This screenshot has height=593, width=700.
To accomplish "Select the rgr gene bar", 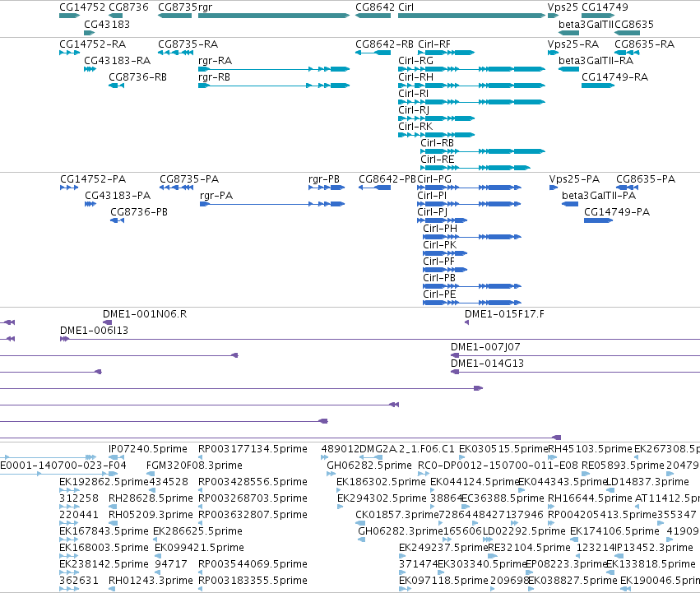I will [x=274, y=16].
